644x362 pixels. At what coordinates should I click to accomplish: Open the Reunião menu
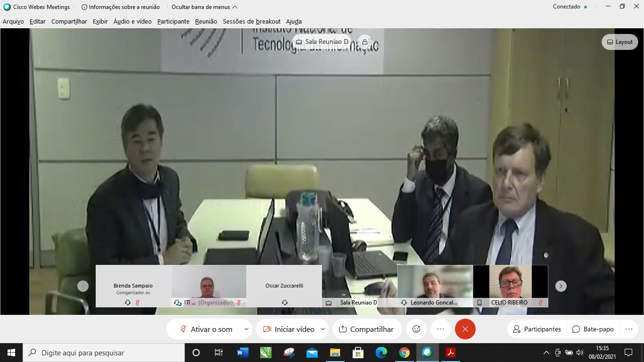pyautogui.click(x=206, y=21)
